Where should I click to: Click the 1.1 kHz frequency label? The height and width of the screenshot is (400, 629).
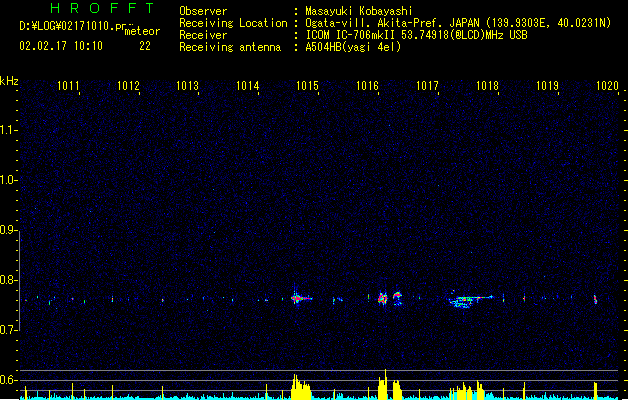8,130
